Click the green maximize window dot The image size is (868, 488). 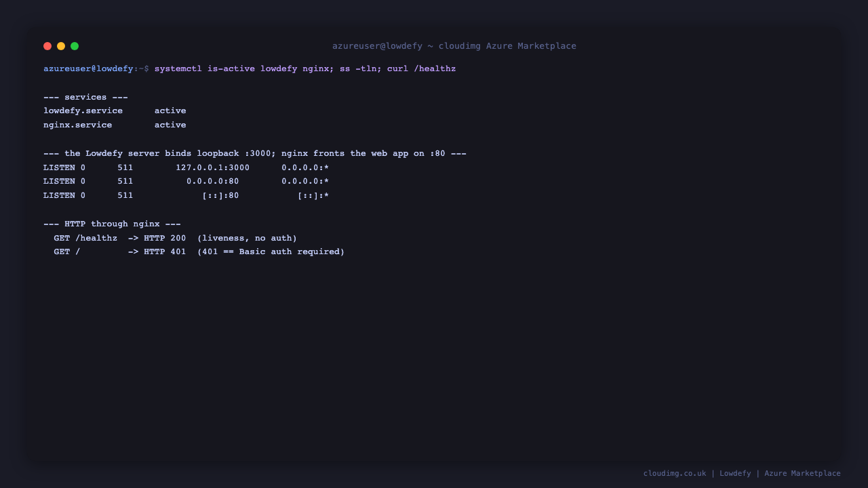(x=75, y=46)
